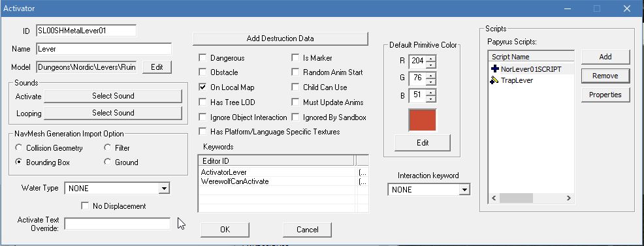Image resolution: width=644 pixels, height=246 pixels.
Task: Enable Random Anim Start
Action: pyautogui.click(x=295, y=72)
